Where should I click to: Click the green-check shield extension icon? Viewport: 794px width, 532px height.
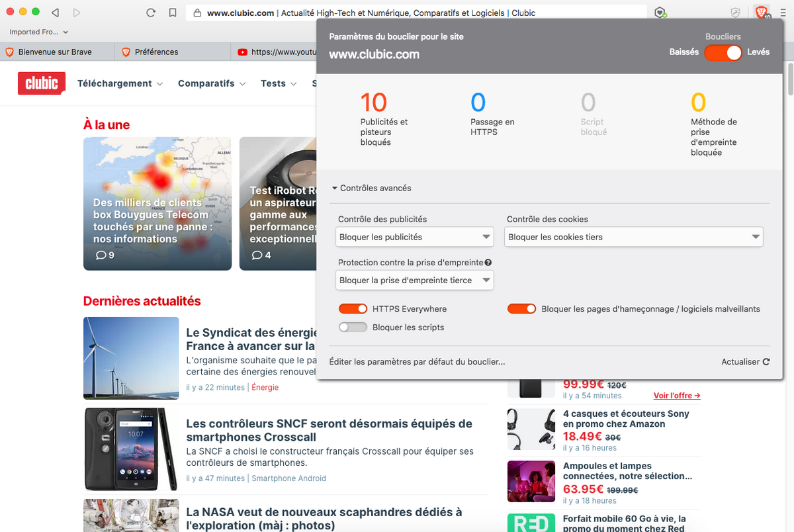point(660,13)
